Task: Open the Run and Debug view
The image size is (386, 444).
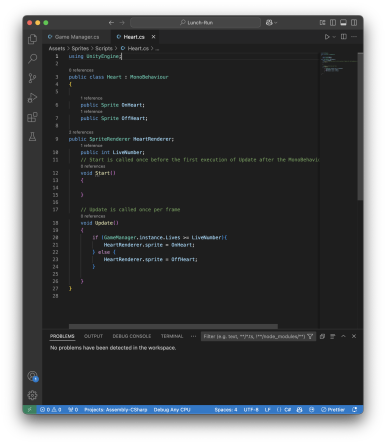Action: point(32,98)
